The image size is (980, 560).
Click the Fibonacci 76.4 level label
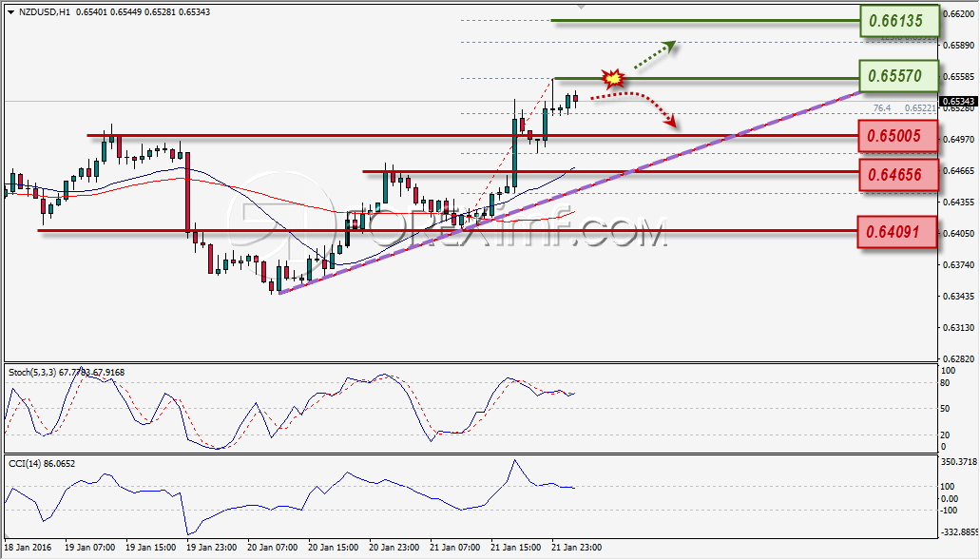point(882,108)
